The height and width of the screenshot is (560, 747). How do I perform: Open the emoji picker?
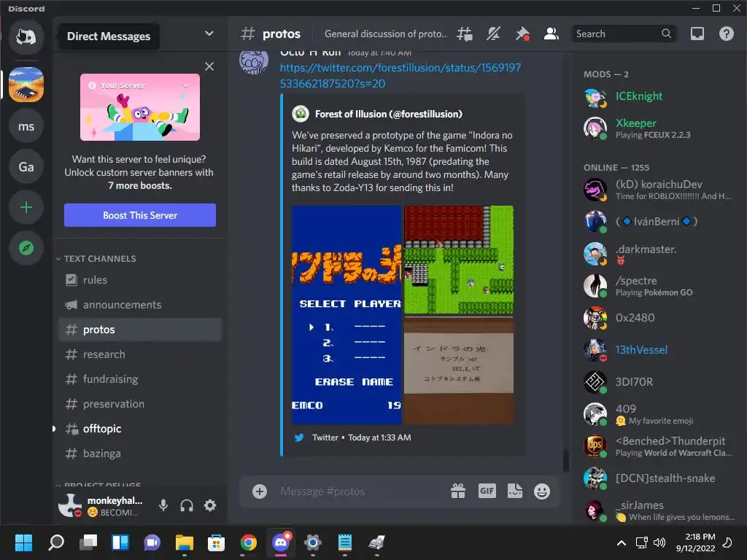click(542, 491)
